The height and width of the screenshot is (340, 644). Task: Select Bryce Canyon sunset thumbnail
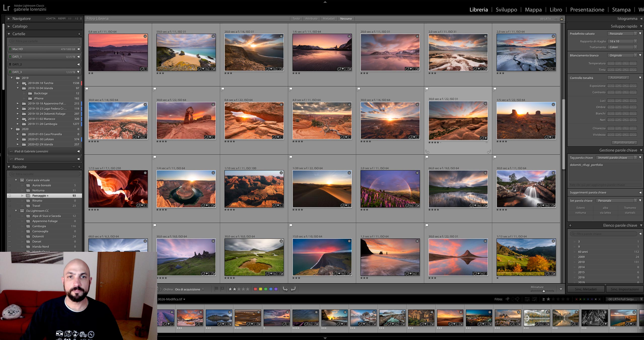coord(118,121)
